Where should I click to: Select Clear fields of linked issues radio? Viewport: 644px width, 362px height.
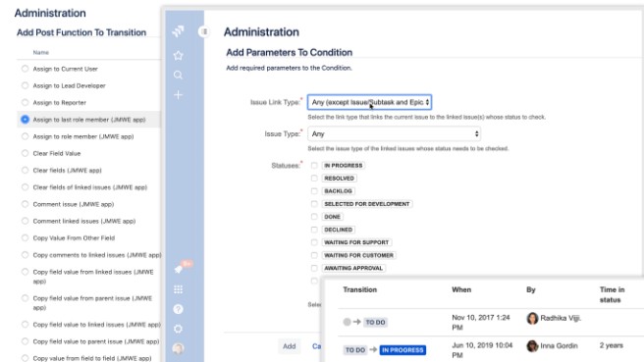26,187
